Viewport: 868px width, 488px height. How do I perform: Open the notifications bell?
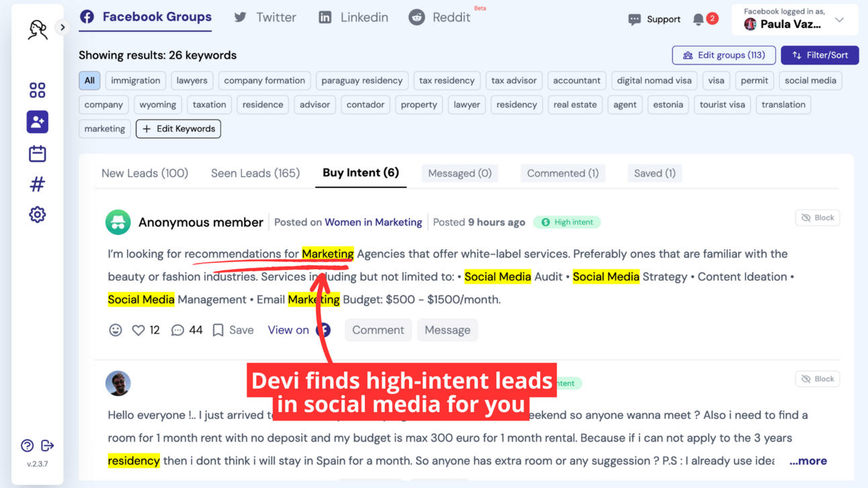pyautogui.click(x=699, y=19)
